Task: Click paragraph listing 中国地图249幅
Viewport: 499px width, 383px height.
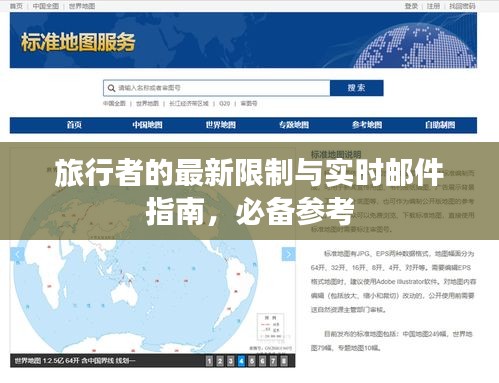Action: [x=392, y=341]
